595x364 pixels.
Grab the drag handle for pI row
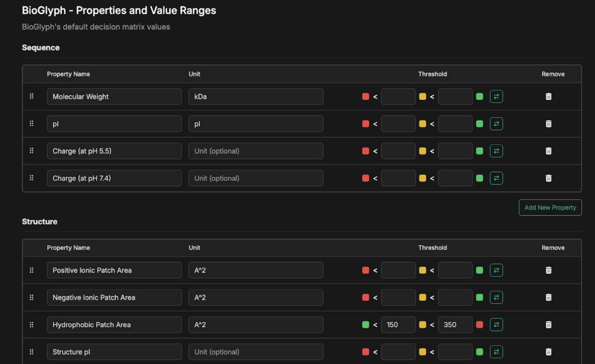(x=32, y=124)
